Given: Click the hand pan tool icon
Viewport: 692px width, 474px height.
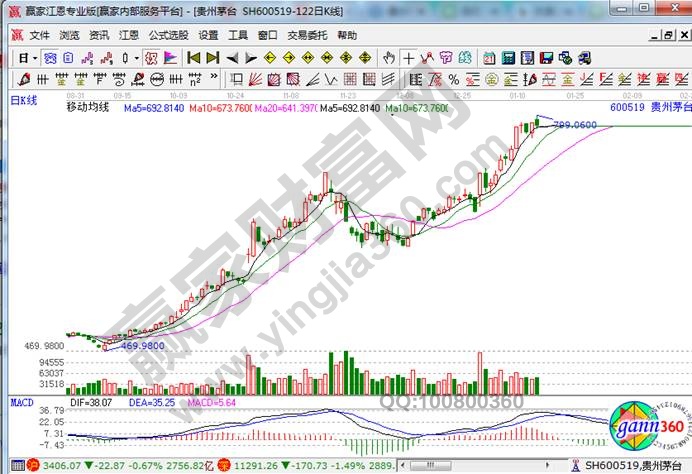Looking at the screenshot, I should [x=389, y=57].
